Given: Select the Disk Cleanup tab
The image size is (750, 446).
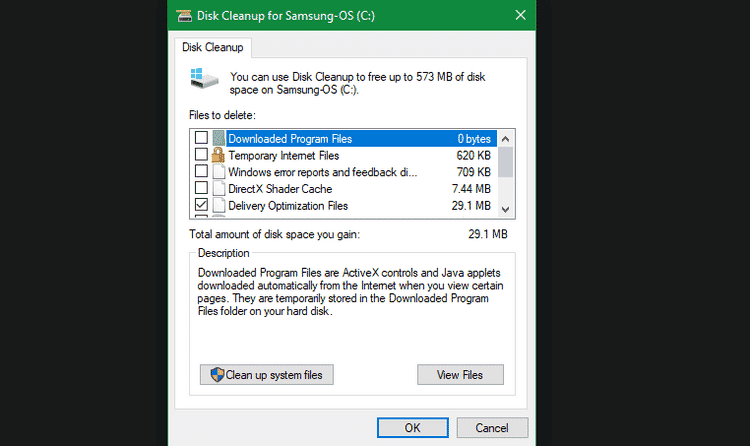Looking at the screenshot, I should [213, 47].
